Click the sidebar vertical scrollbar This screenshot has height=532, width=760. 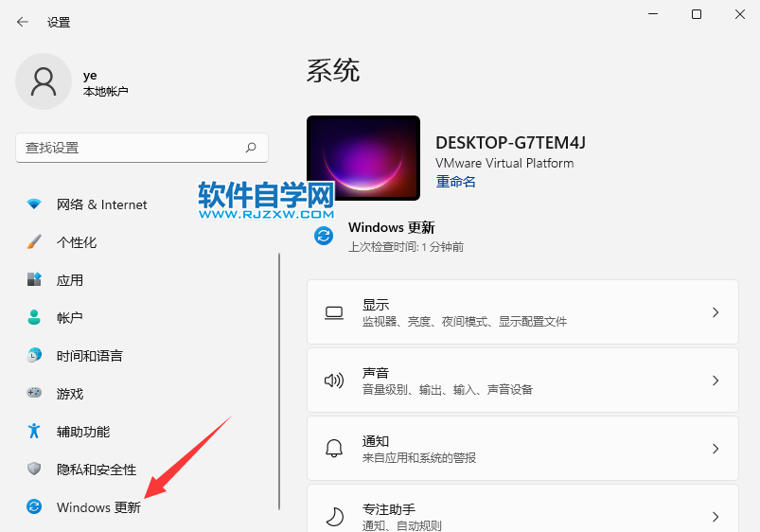(x=279, y=381)
